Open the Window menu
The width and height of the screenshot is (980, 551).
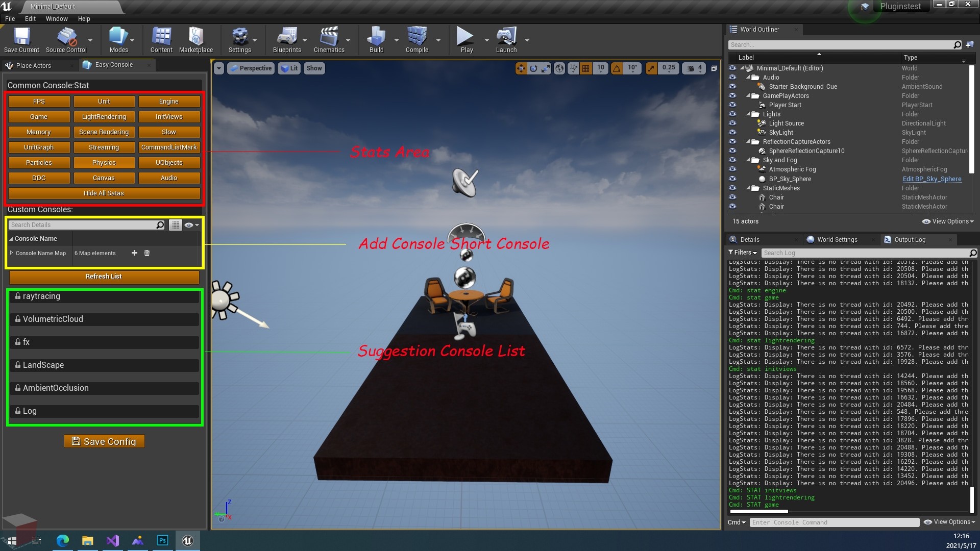tap(57, 18)
